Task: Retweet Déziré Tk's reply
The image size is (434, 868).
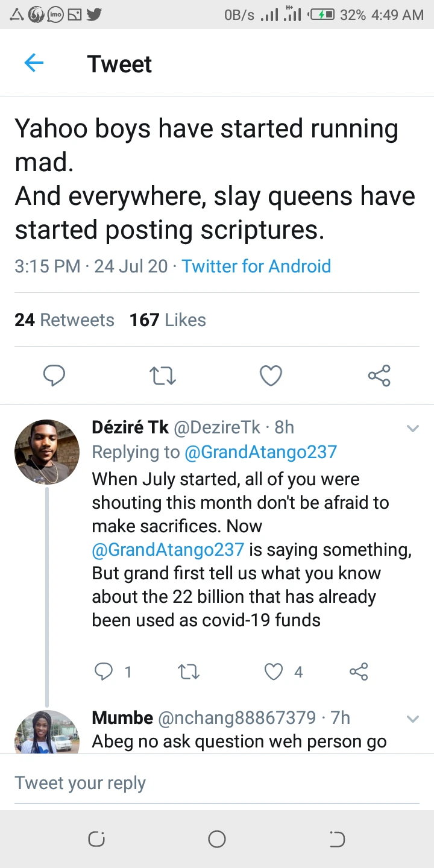Action: tap(189, 671)
